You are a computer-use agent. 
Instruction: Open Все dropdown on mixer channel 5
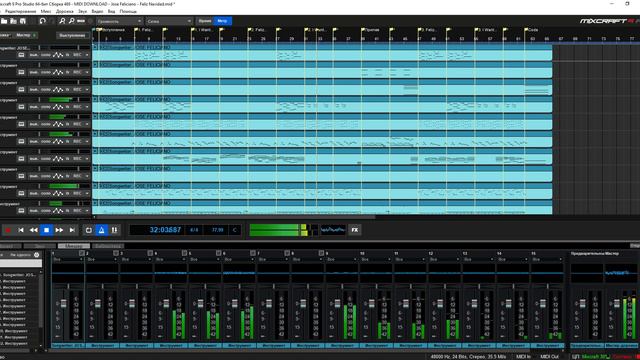coord(205,259)
